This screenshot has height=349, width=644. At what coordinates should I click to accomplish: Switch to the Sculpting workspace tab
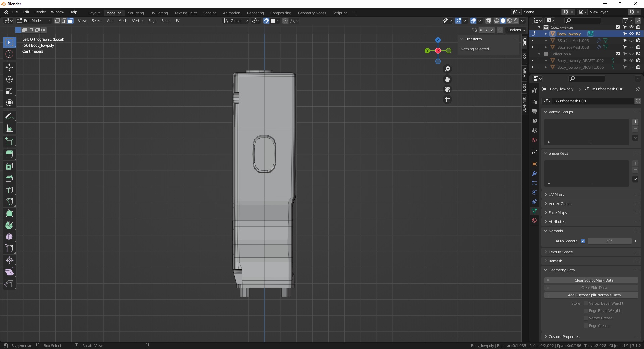coord(136,13)
